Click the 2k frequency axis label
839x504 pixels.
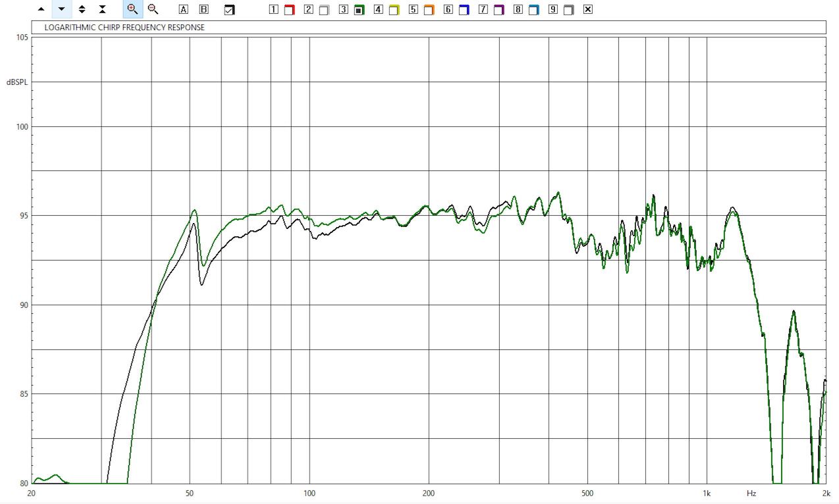826,493
